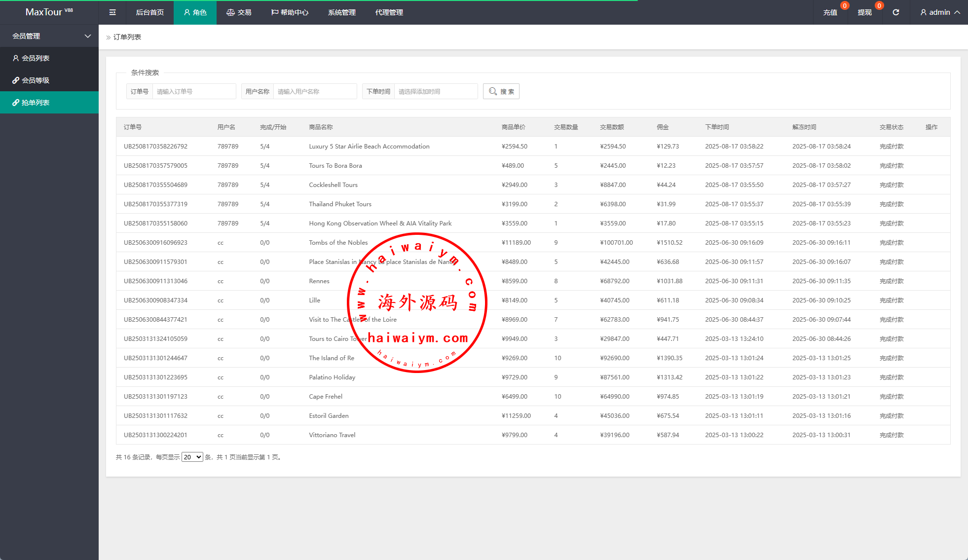
Task: Click the magnifier 搜索 button
Action: tap(501, 91)
